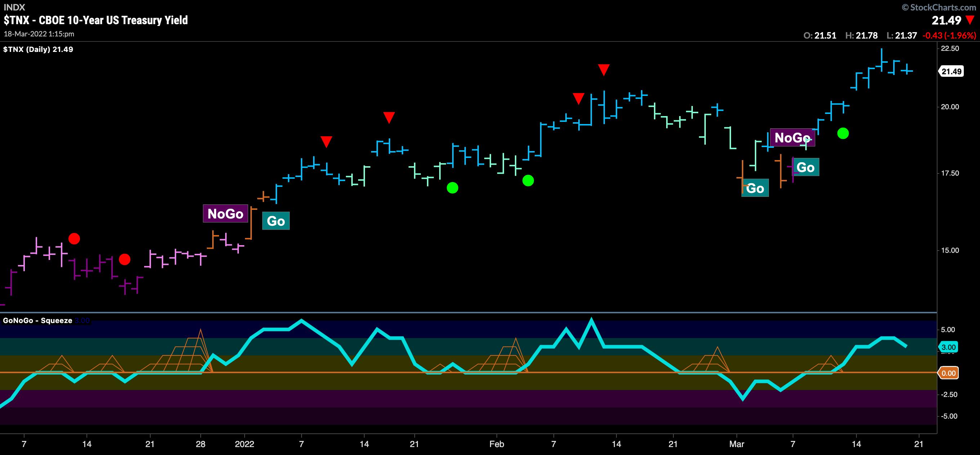Click the 2022 label on time axis
The height and width of the screenshot is (455, 980).
point(244,444)
